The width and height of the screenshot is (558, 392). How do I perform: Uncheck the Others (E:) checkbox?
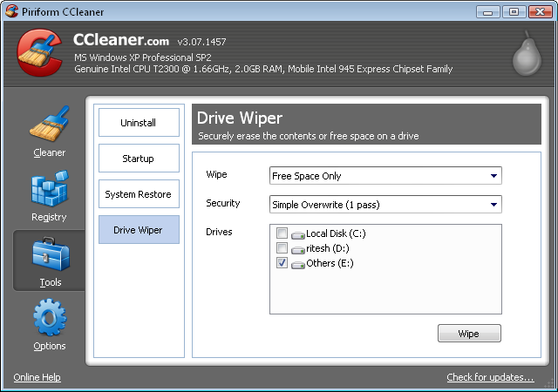pos(282,262)
